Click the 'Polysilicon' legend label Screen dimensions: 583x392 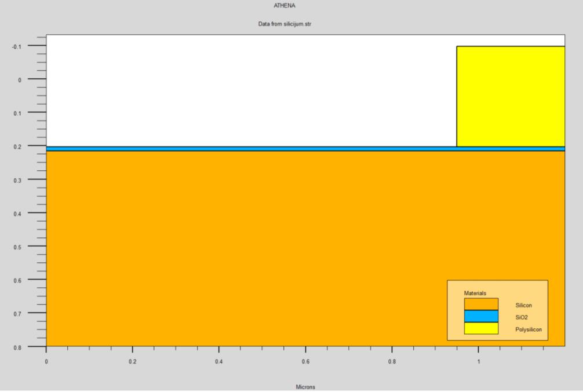529,329
